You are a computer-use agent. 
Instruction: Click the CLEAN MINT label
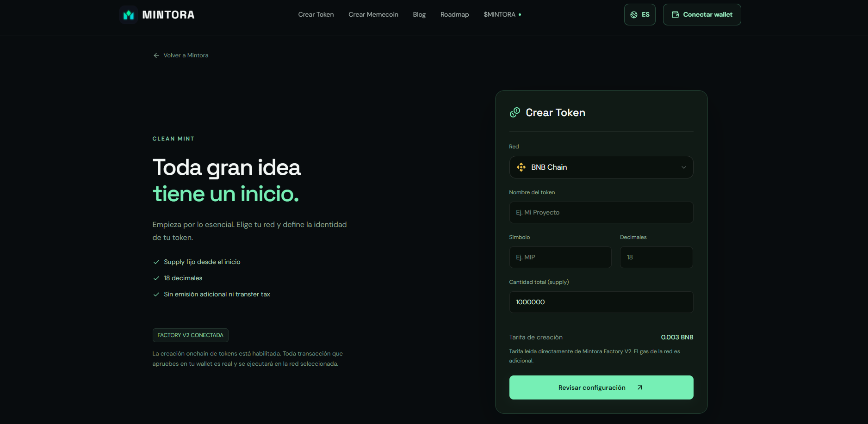pos(174,139)
